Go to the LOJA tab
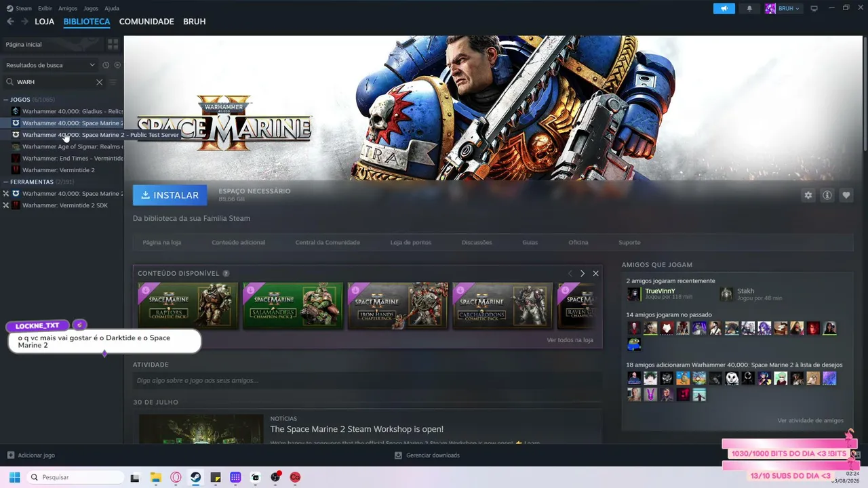 click(x=45, y=22)
